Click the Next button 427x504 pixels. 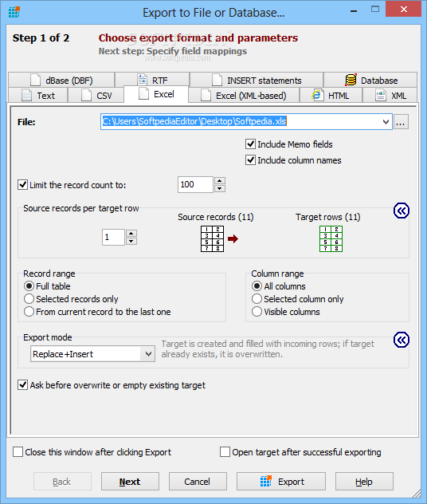(130, 481)
